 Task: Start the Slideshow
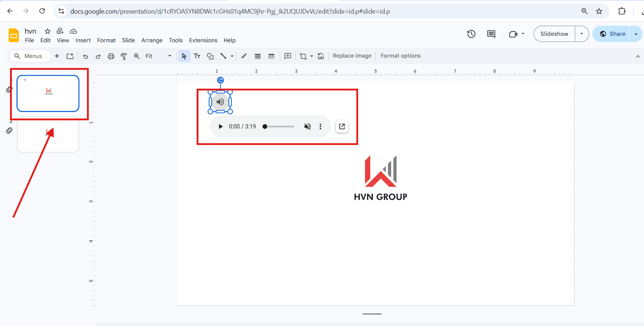[554, 34]
